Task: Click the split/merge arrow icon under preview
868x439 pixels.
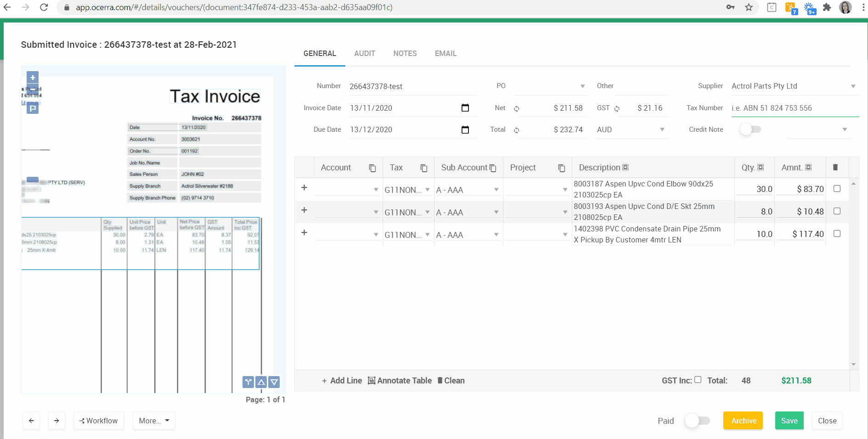Action: (248, 382)
